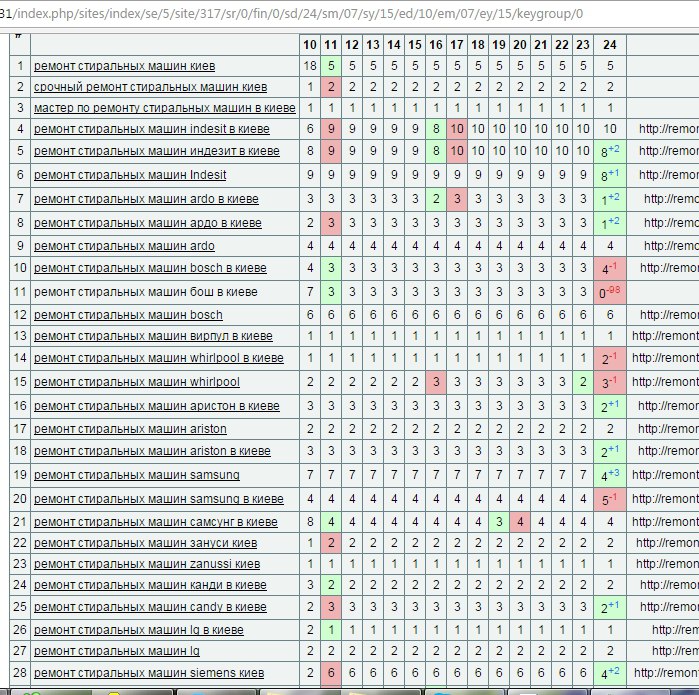Click row 15 link ремонт стиральных машин whirlpool
Image resolution: width=699 pixels, height=695 pixels.
(136, 382)
